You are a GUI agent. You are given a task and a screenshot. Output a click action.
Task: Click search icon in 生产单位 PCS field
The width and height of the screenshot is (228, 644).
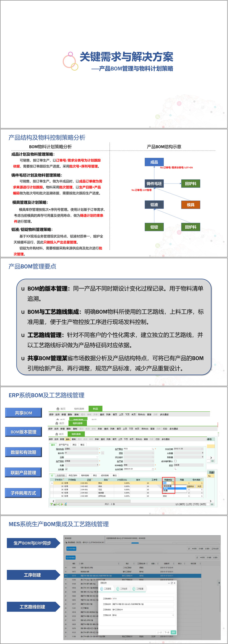point(153,449)
